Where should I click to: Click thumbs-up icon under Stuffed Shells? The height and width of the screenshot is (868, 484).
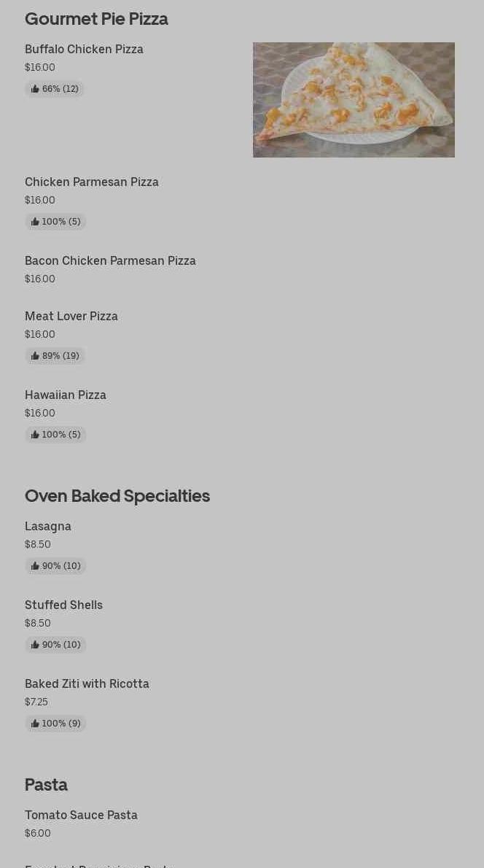tap(36, 644)
